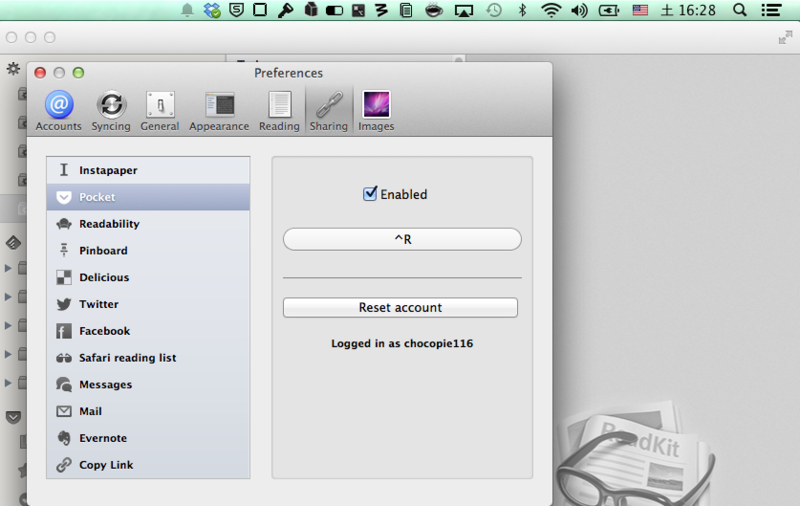Select the Sharing preferences tab
Image resolution: width=800 pixels, height=506 pixels.
click(x=329, y=111)
